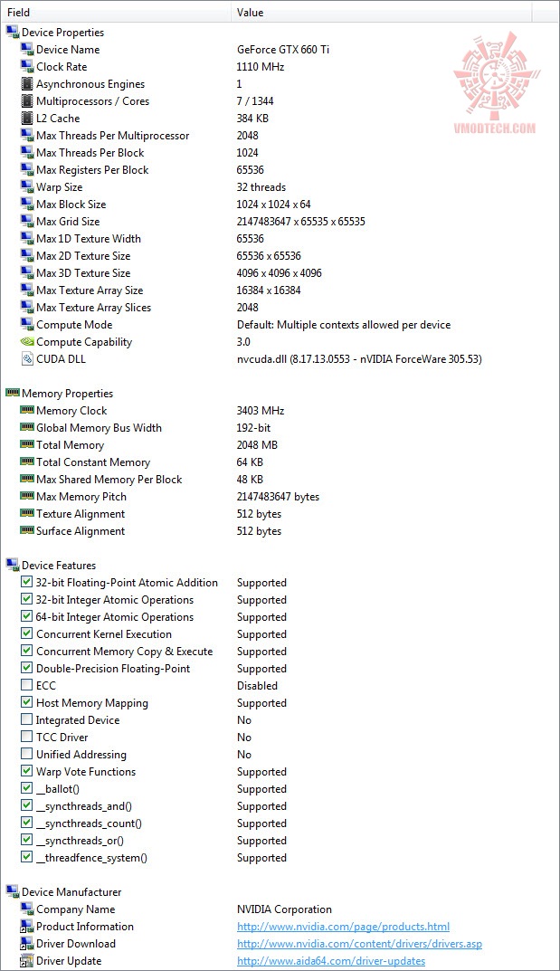Select the 2147483647 bytes value
The height and width of the screenshot is (971, 560).
278,497
